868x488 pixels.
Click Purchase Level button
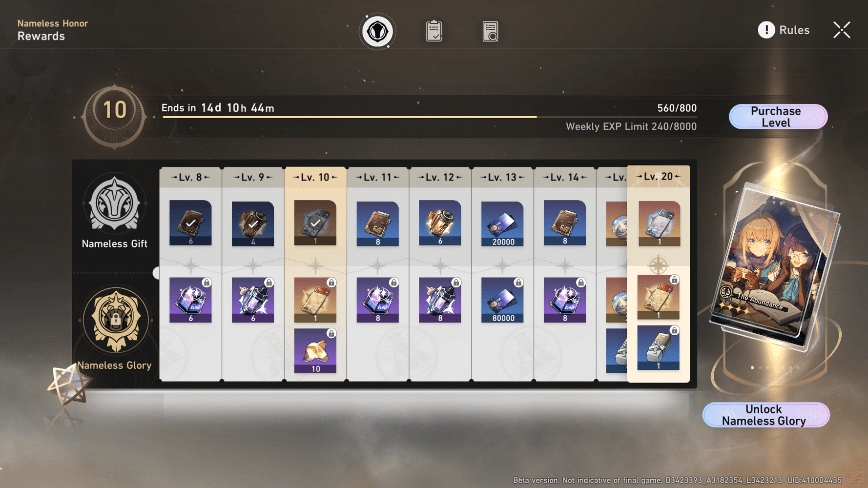tap(778, 117)
